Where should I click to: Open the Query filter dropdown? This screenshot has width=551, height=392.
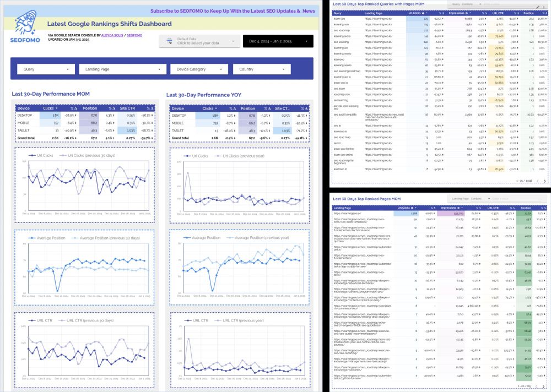(46, 69)
